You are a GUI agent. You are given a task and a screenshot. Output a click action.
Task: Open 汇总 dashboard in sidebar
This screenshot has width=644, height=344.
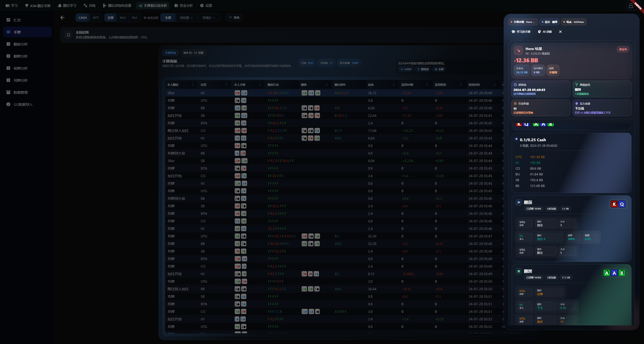pos(27,20)
